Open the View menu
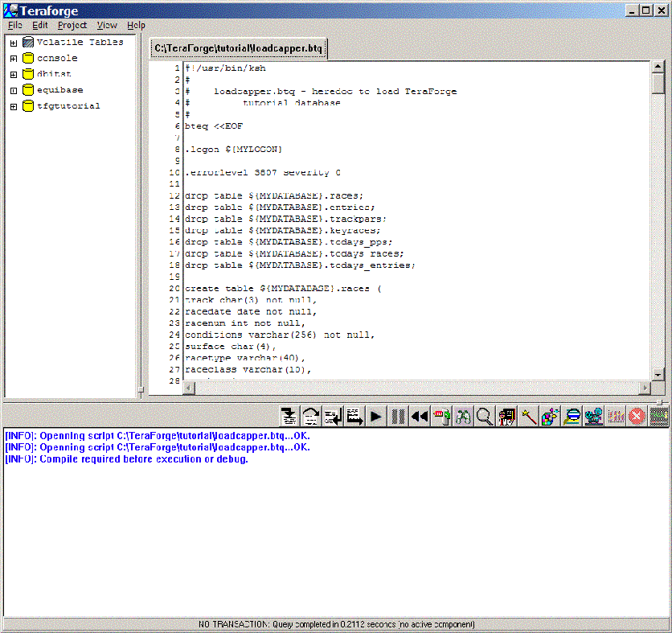 (x=107, y=25)
